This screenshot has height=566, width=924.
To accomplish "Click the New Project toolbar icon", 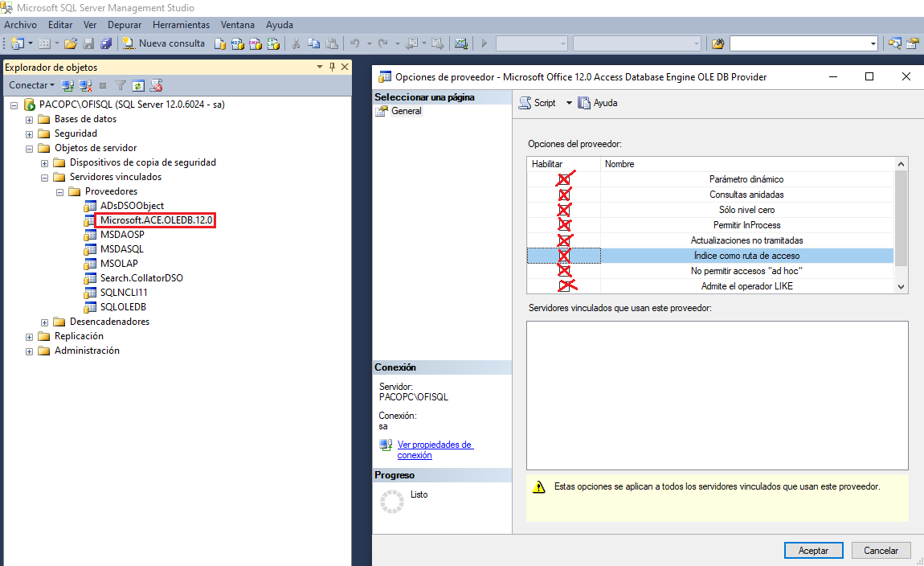I will [x=18, y=43].
